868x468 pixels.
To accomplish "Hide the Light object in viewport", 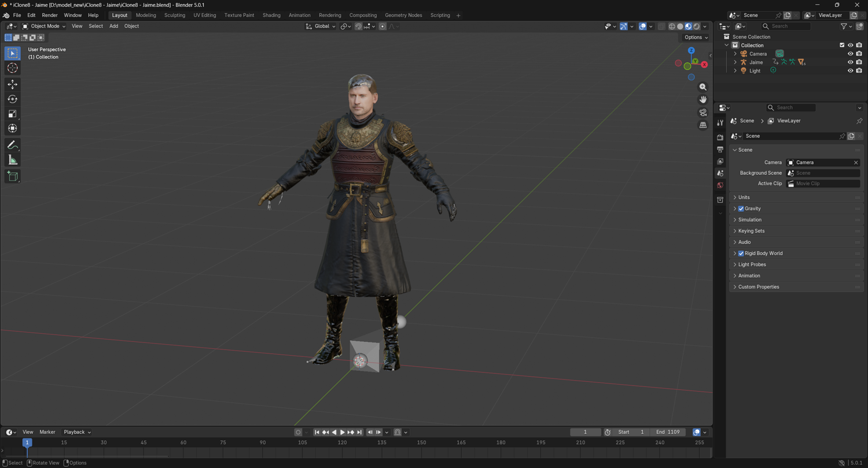I will coord(851,71).
